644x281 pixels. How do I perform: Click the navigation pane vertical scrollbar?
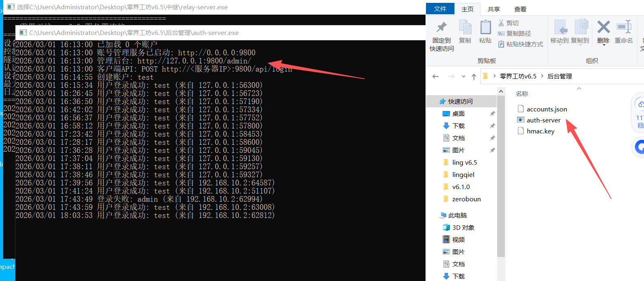click(x=501, y=183)
